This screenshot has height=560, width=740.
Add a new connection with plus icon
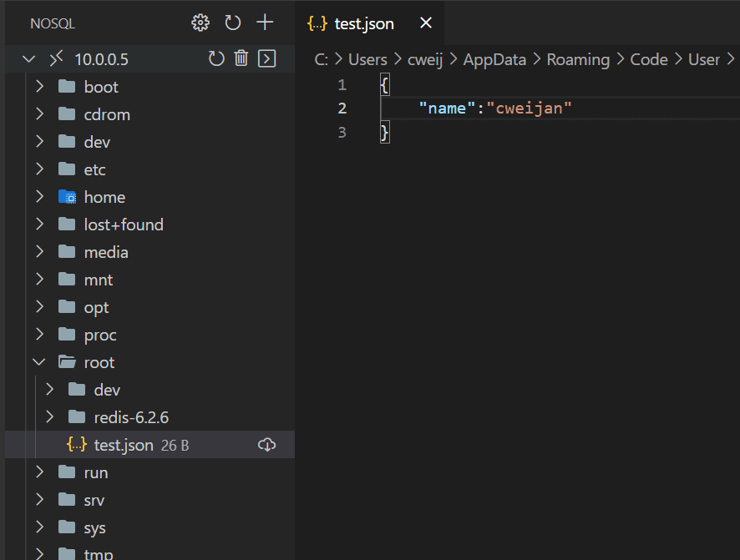click(x=265, y=23)
